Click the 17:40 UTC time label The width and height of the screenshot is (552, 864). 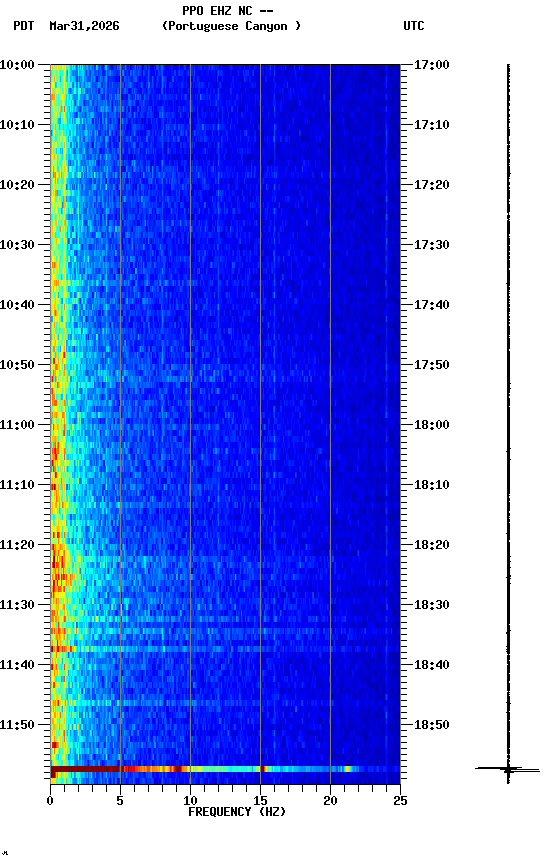click(432, 305)
